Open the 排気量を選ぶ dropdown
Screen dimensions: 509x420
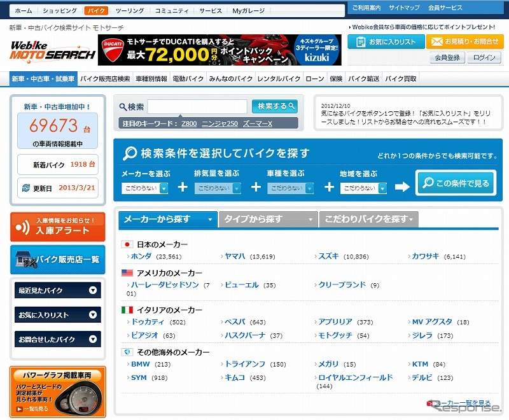pyautogui.click(x=218, y=188)
